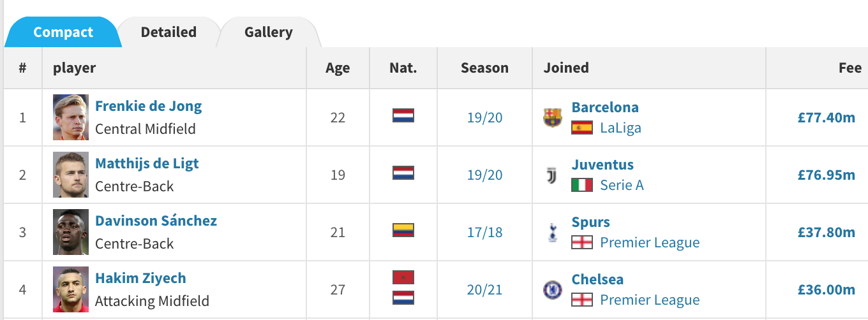Click the Barcelona club crest icon
Viewport: 868px width, 320px height.
click(x=552, y=118)
